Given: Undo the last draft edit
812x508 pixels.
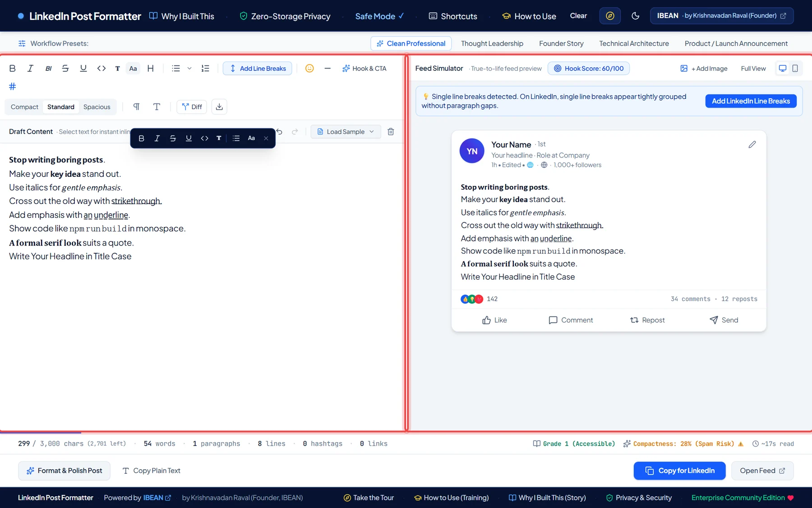Looking at the screenshot, I should [279, 132].
